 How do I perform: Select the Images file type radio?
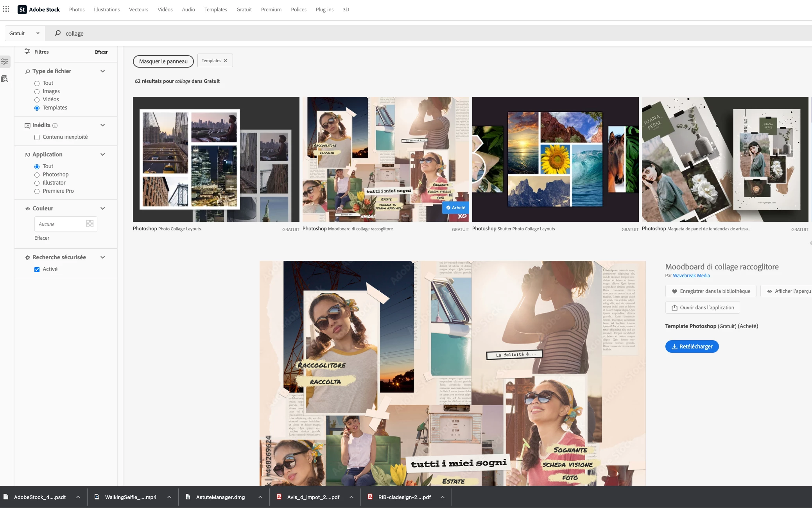pyautogui.click(x=37, y=92)
